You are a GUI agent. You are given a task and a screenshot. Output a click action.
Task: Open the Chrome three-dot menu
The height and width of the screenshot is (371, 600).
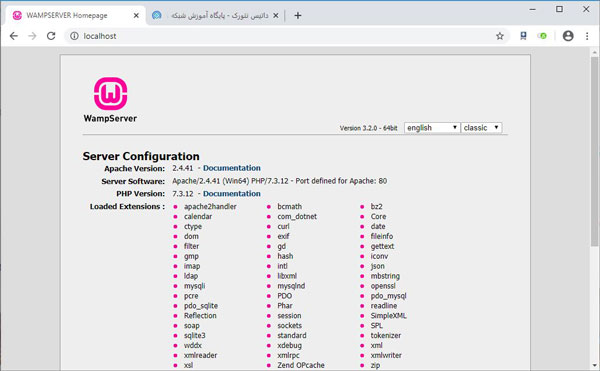587,36
